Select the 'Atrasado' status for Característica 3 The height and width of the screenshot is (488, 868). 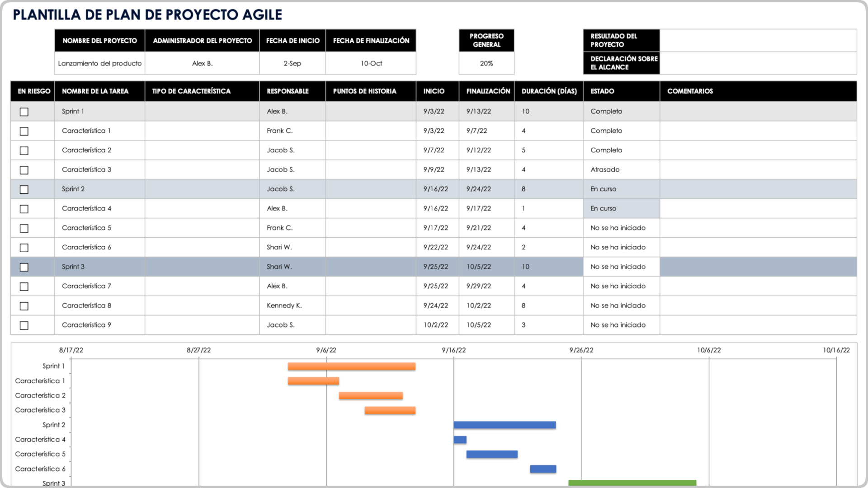(x=622, y=170)
